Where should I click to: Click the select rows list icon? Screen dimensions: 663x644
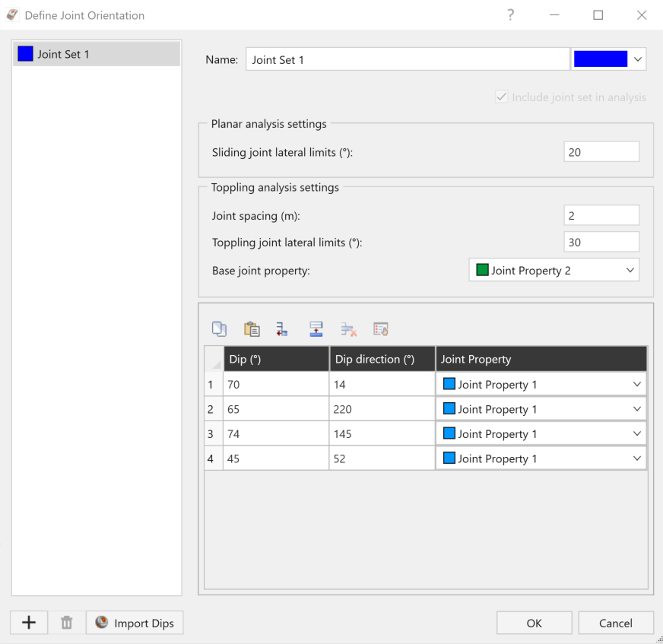pyautogui.click(x=381, y=329)
